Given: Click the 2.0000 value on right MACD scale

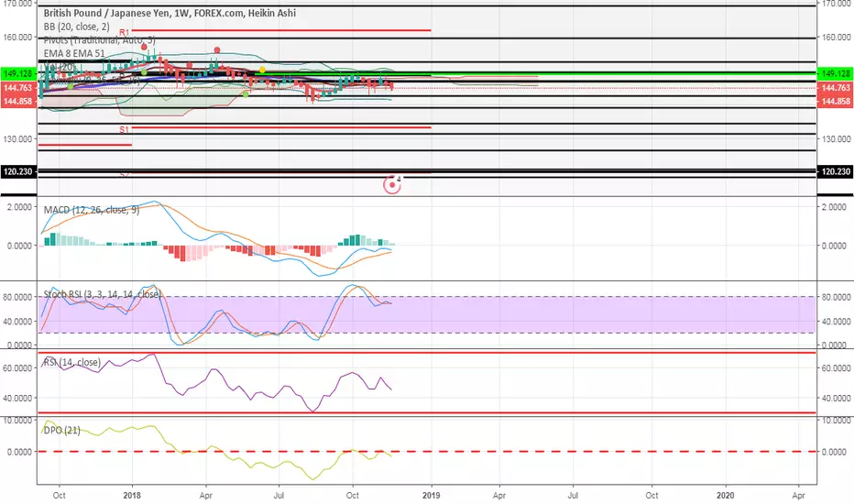Looking at the screenshot, I should (x=835, y=207).
